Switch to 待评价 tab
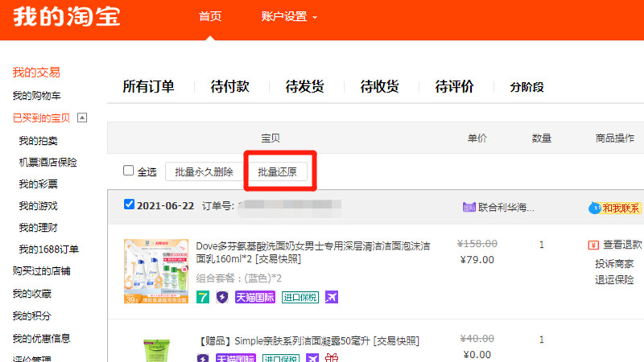This screenshot has height=362, width=644. tap(454, 87)
